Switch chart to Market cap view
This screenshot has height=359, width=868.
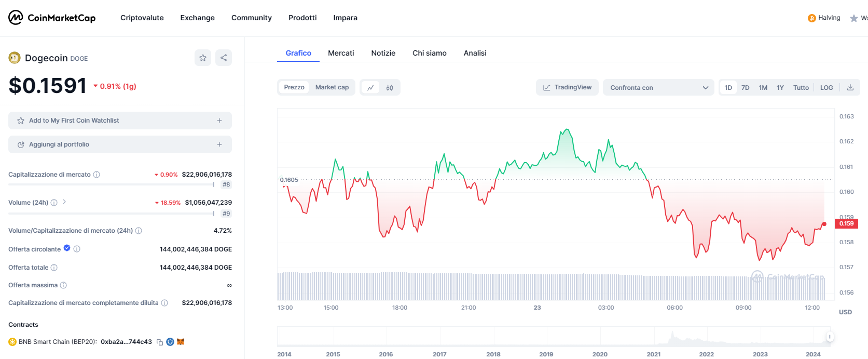click(x=332, y=87)
